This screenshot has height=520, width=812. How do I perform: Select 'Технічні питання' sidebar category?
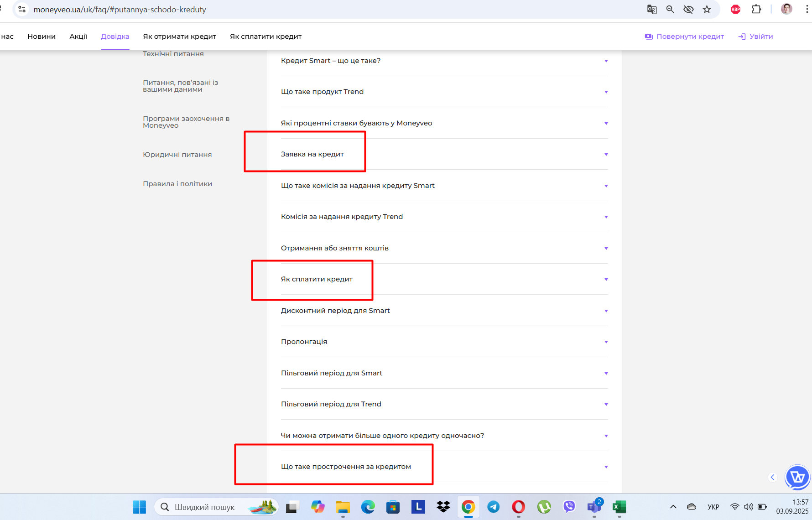click(x=173, y=54)
